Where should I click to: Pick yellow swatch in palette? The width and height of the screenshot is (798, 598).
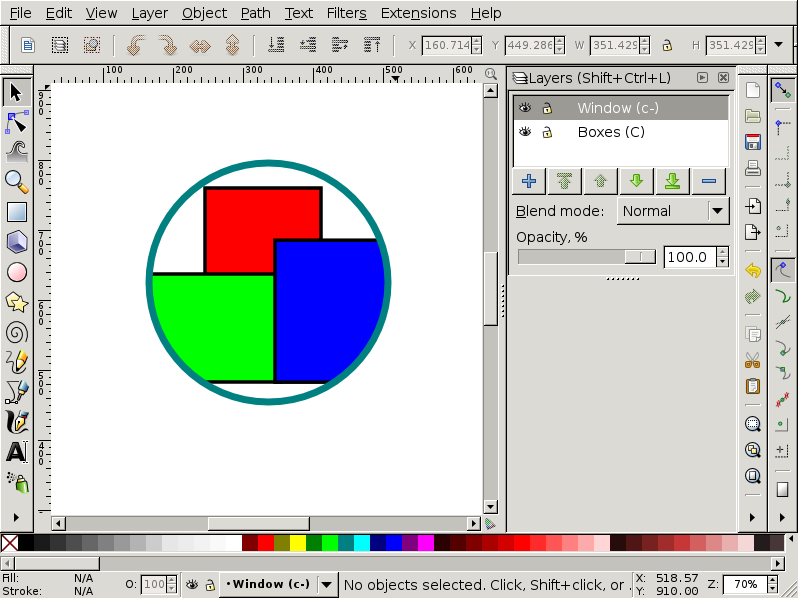pos(298,543)
